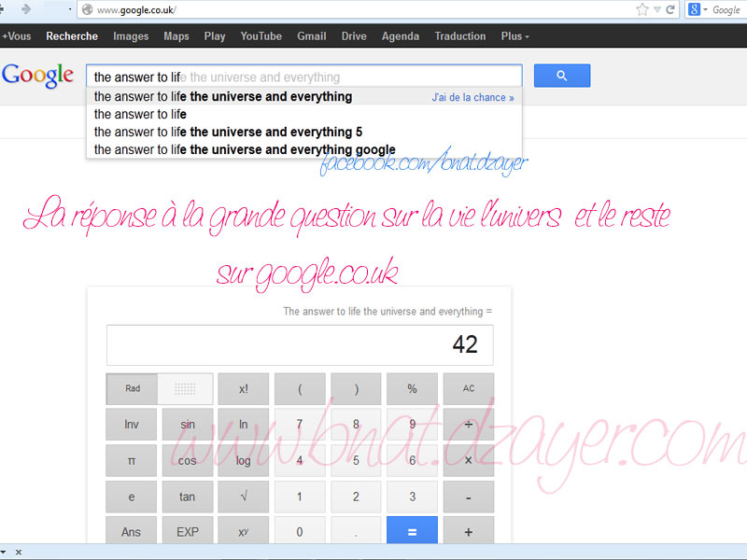Click the 'J'ai de la chance' link
This screenshot has height=560, width=747.
point(472,98)
